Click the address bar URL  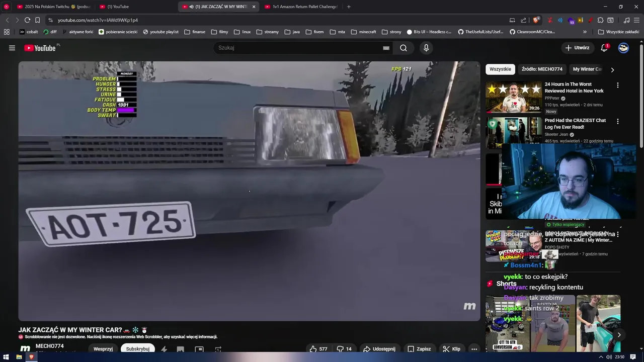(98, 20)
